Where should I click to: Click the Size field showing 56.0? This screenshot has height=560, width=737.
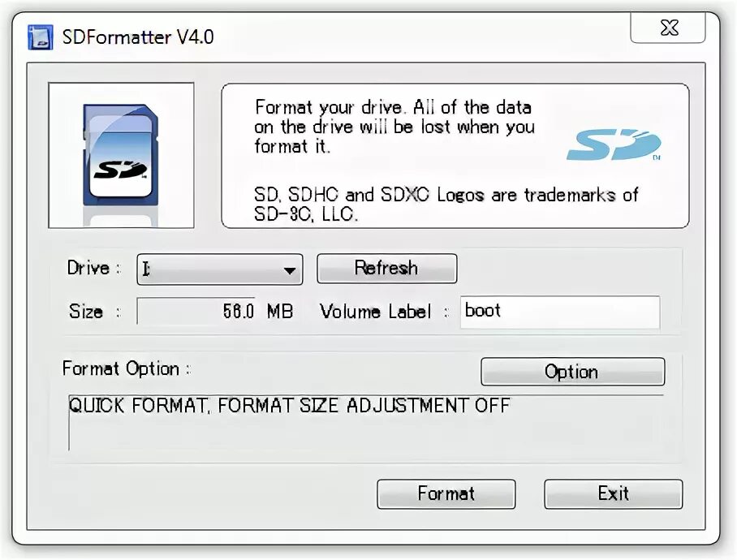[196, 311]
